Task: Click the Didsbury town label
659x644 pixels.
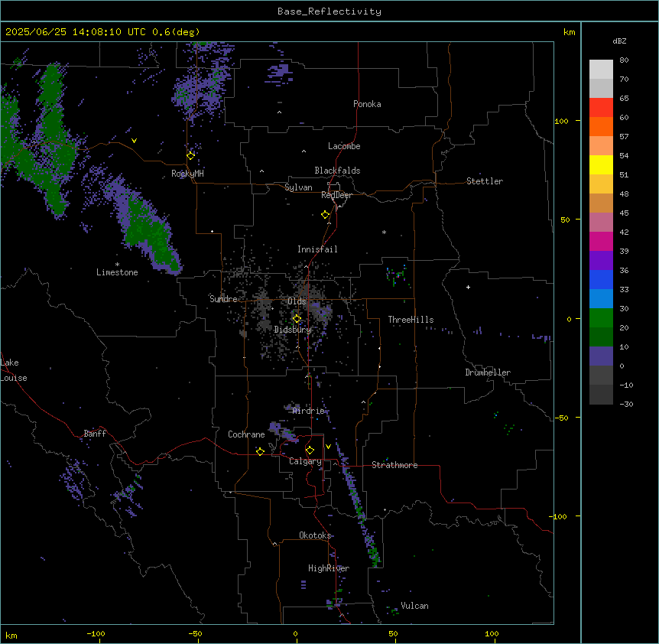Action: pos(293,330)
